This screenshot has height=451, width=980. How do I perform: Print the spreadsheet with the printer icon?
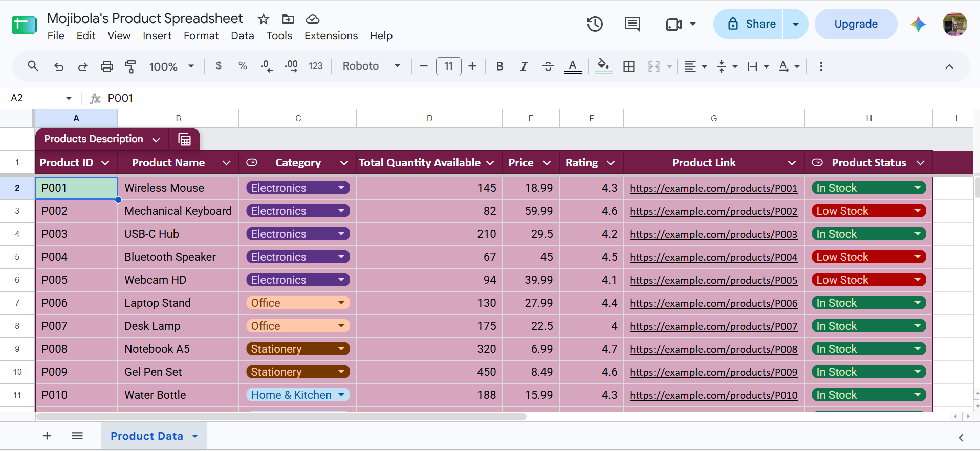tap(106, 66)
